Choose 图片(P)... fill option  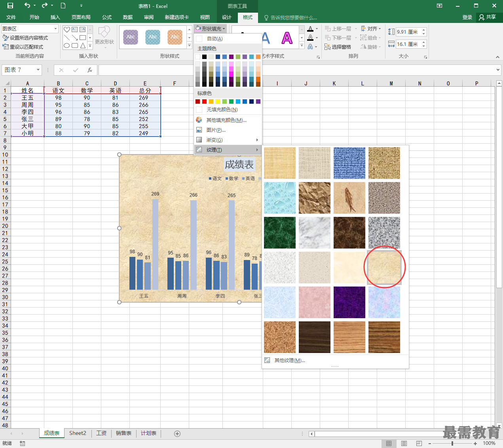click(228, 130)
